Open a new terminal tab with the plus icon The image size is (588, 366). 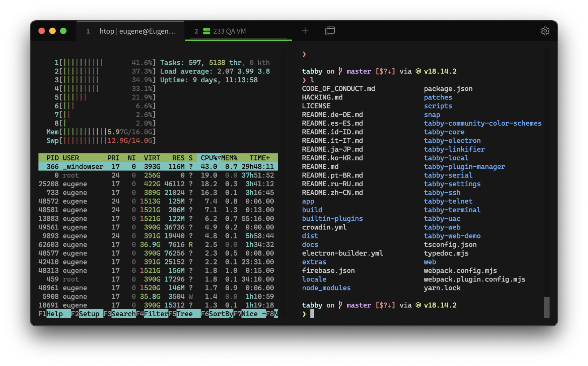pyautogui.click(x=305, y=31)
